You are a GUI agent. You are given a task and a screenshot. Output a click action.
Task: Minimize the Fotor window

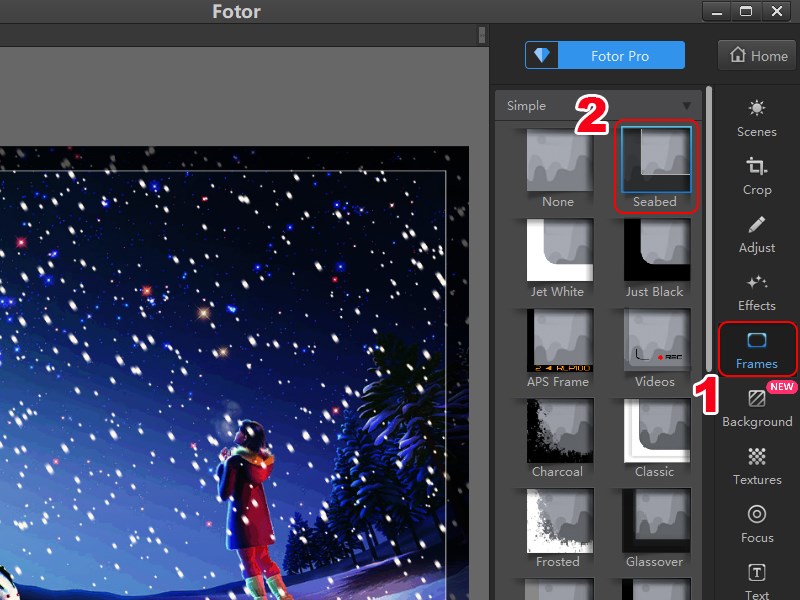717,11
